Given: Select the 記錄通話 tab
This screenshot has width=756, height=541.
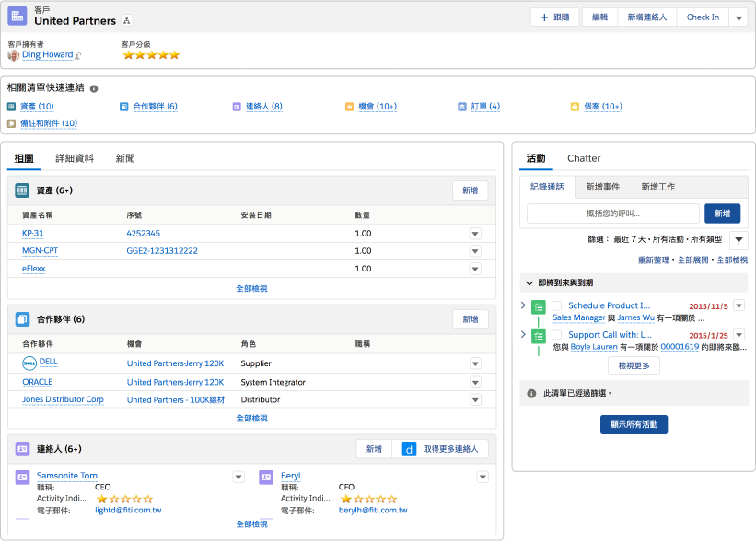Looking at the screenshot, I should [x=547, y=187].
